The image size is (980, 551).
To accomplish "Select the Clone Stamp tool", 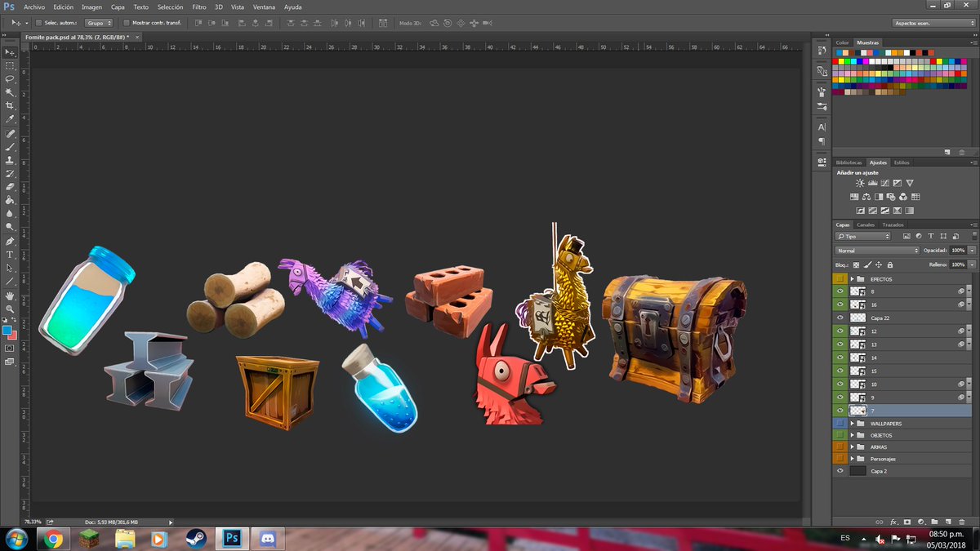I will (11, 160).
